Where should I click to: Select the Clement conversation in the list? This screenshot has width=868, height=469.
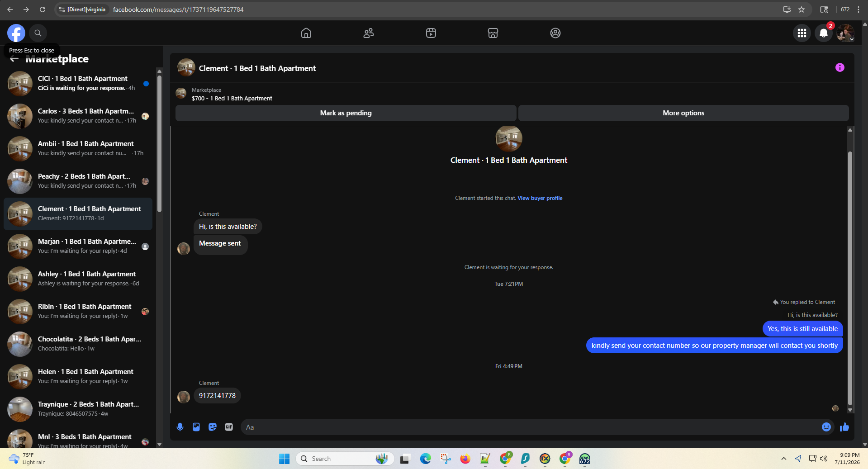point(78,214)
